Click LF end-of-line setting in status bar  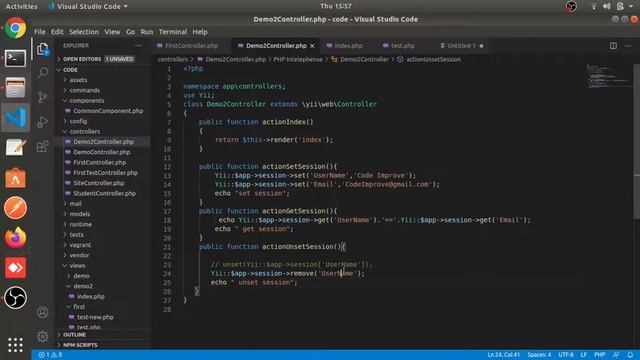(x=584, y=355)
